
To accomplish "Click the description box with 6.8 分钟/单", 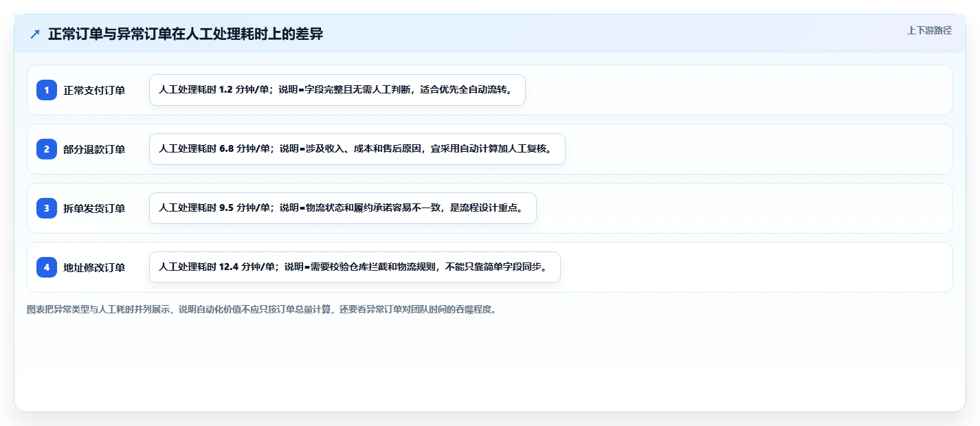I will pyautogui.click(x=357, y=149).
